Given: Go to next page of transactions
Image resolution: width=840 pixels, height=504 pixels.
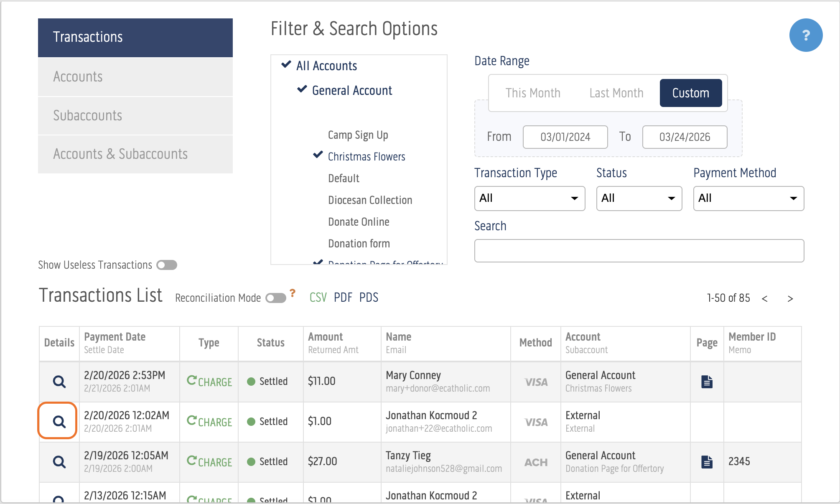Looking at the screenshot, I should click(790, 298).
